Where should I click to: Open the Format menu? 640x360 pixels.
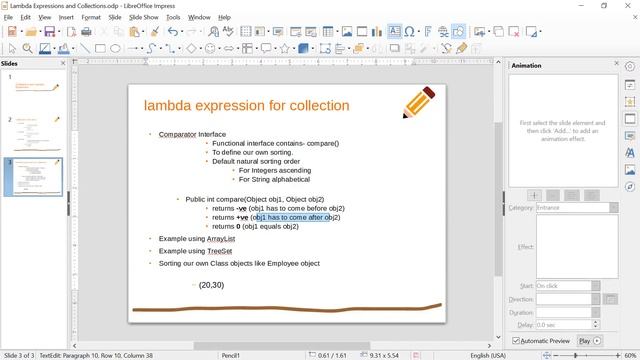(91, 17)
